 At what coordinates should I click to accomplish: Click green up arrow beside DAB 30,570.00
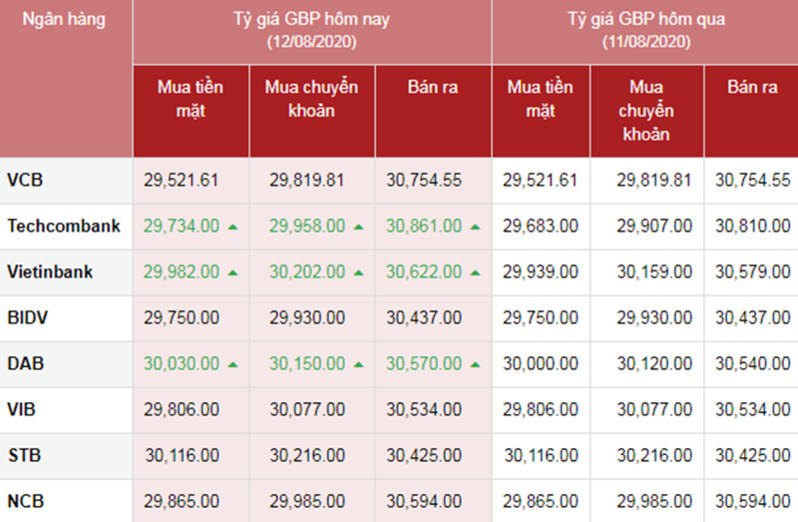coord(475,364)
